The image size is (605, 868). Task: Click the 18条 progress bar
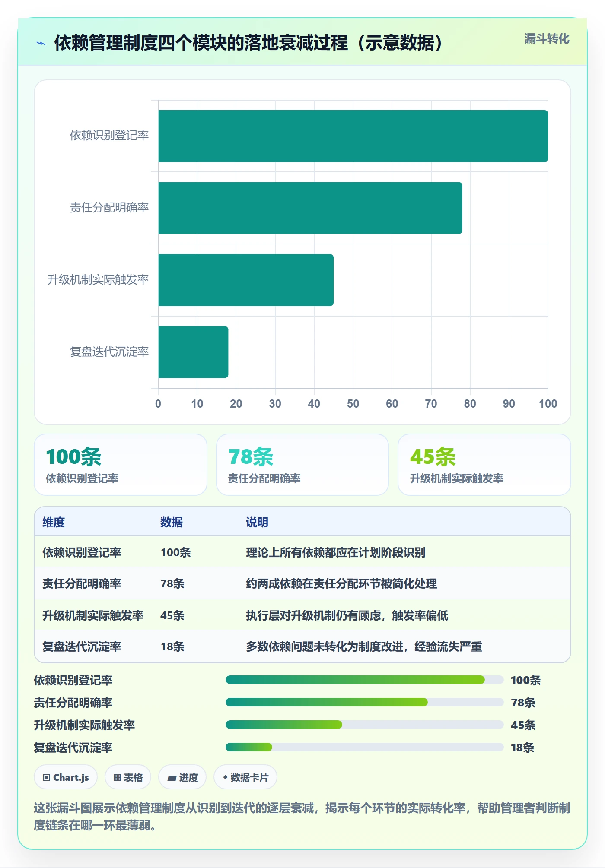click(365, 747)
